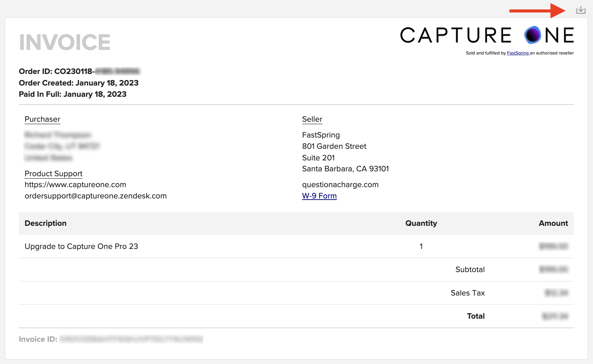This screenshot has width=593, height=364.
Task: Click the Amount column header
Action: [x=553, y=223]
